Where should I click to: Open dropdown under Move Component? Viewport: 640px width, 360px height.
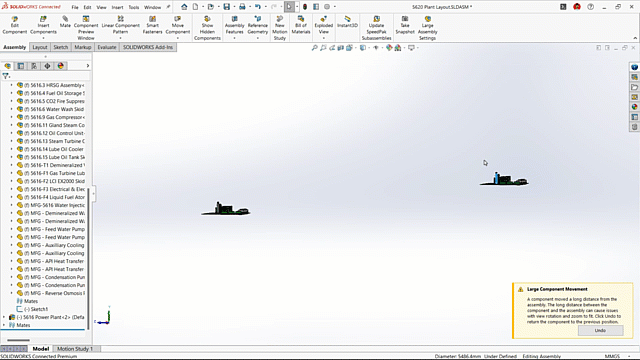tap(178, 38)
